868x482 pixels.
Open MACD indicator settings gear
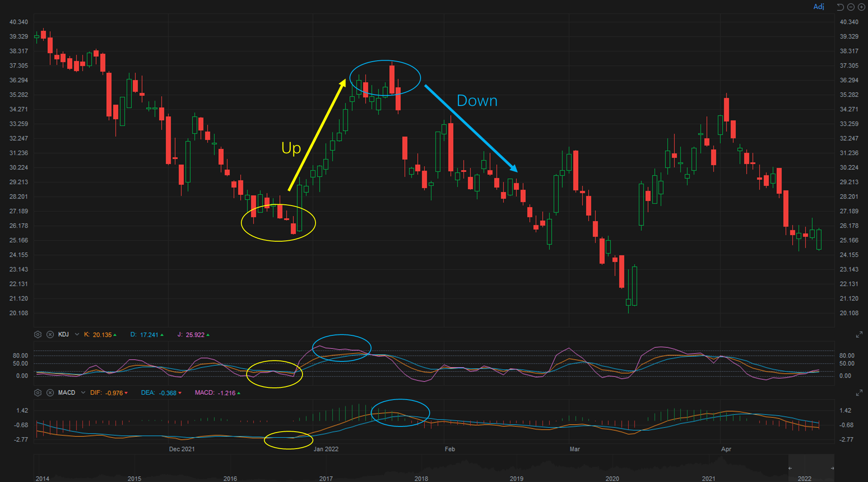[x=38, y=393]
